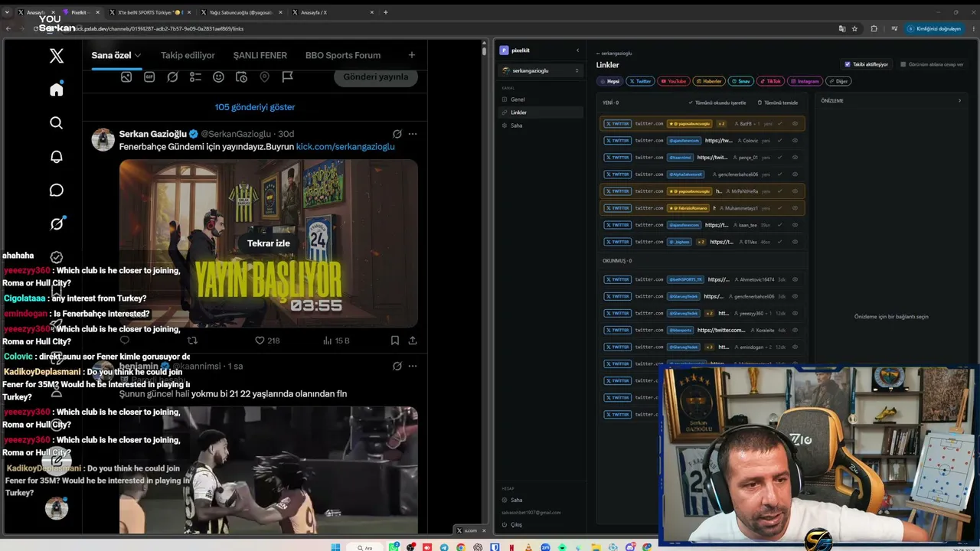Viewport: 980px width, 551px height.
Task: Filter links by Instagram
Action: (x=805, y=81)
